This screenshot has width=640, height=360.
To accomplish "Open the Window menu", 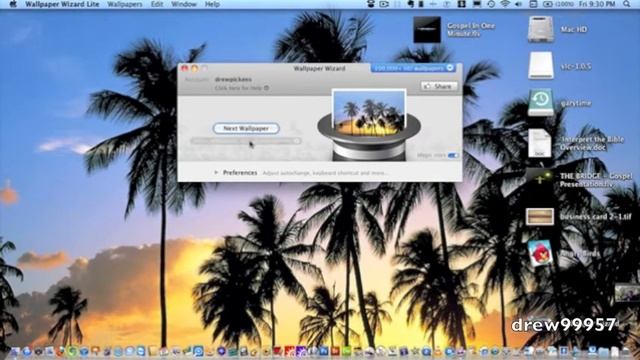I will click(x=184, y=4).
